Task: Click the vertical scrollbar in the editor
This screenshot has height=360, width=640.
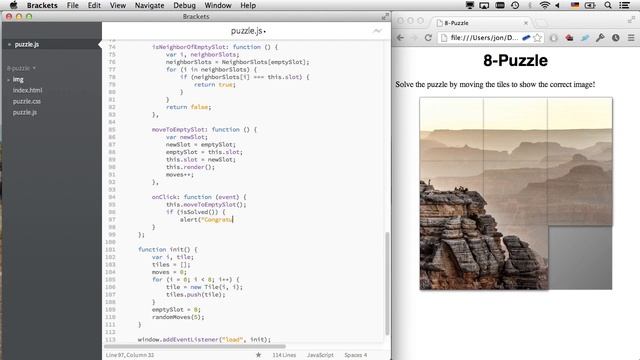Action: (387, 283)
